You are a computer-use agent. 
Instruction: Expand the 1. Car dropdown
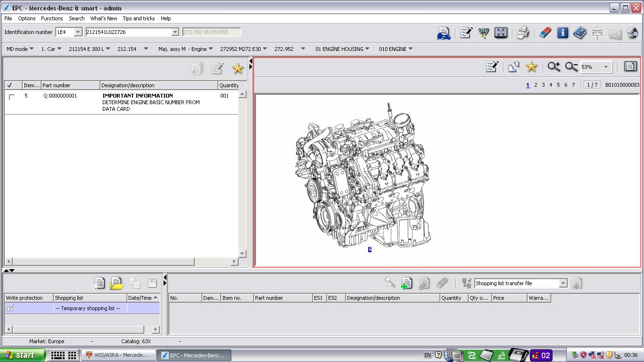[x=51, y=49]
